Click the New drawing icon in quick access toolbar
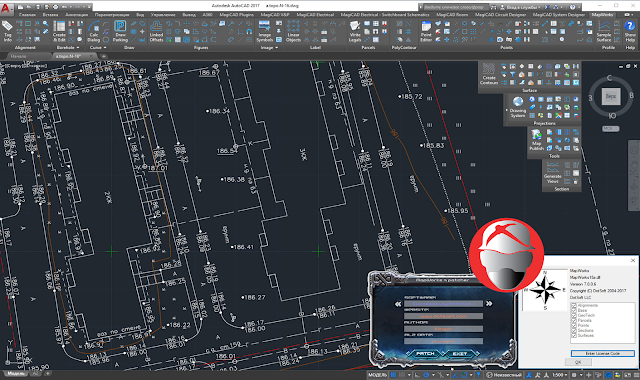Image resolution: width=640 pixels, height=380 pixels. coord(20,7)
